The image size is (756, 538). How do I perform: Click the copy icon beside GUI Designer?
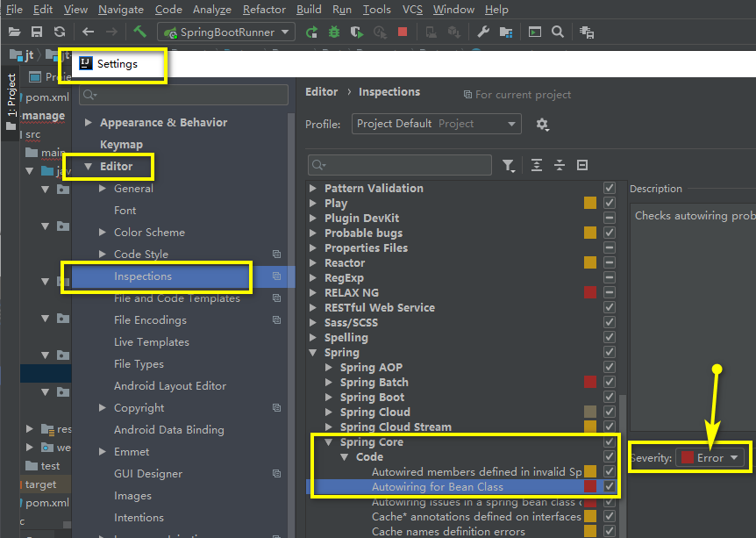(x=277, y=474)
